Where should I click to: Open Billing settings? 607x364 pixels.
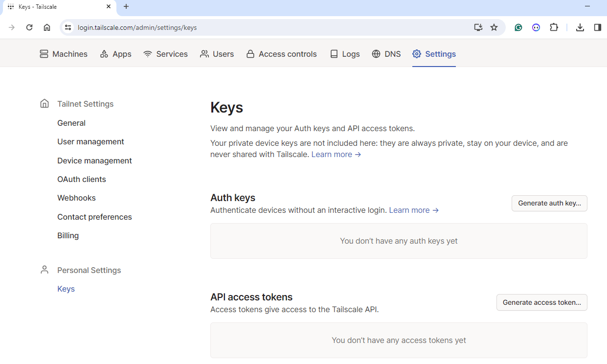pos(68,235)
